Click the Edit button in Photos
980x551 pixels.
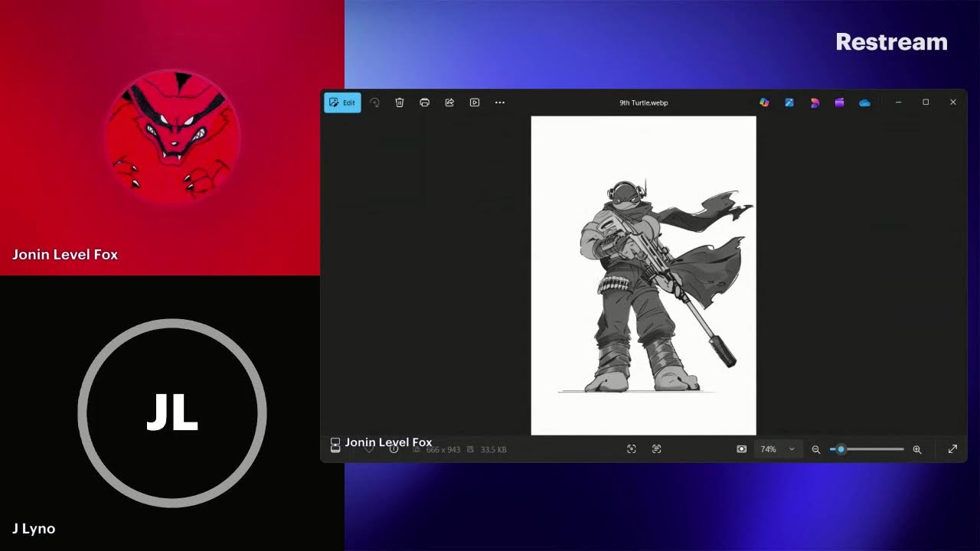tap(342, 103)
